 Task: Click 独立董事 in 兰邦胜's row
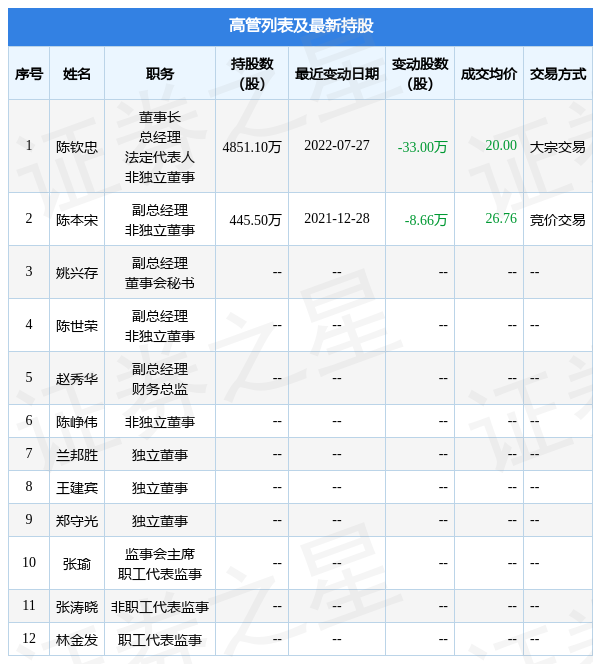pos(160,455)
